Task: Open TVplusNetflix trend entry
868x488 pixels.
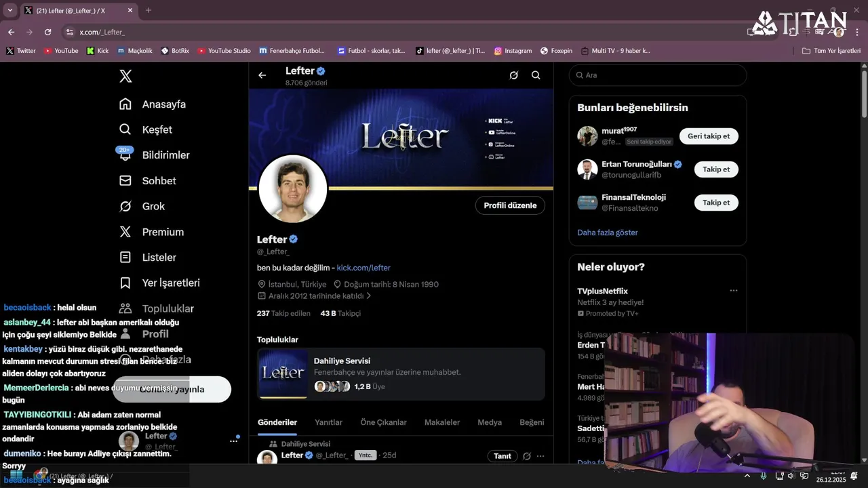Action: pyautogui.click(x=658, y=301)
